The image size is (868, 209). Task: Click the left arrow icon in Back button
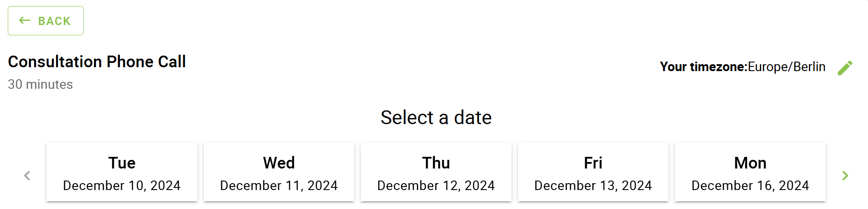click(25, 21)
